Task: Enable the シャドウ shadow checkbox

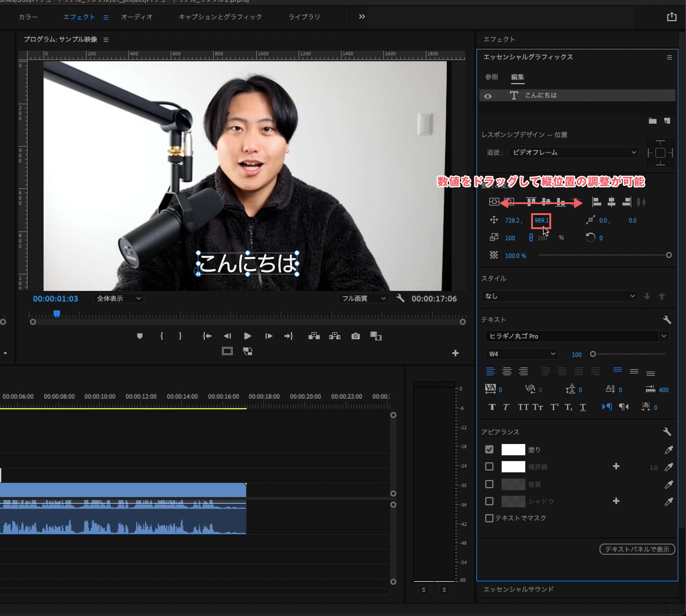Action: [x=489, y=501]
